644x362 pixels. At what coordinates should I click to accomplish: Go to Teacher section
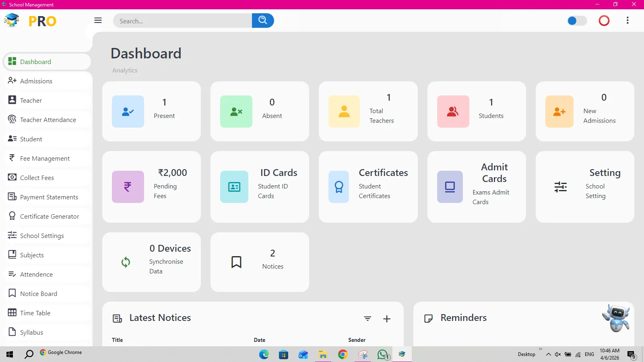[x=47, y=100]
